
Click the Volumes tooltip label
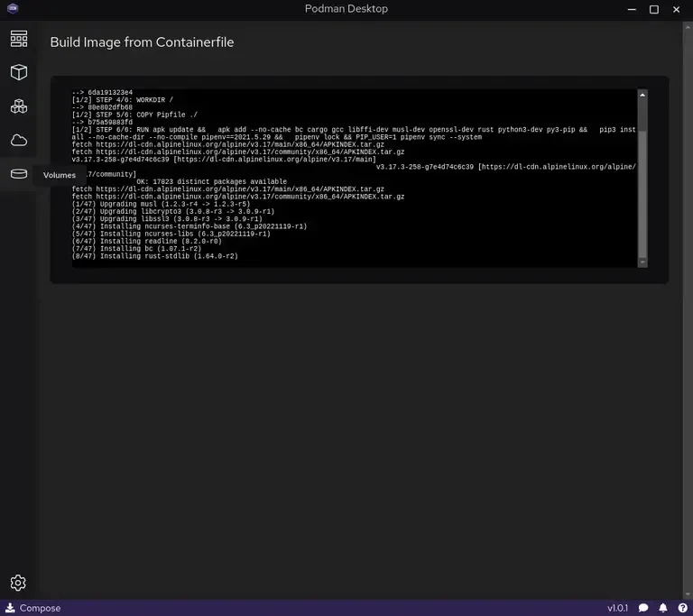pyautogui.click(x=60, y=175)
